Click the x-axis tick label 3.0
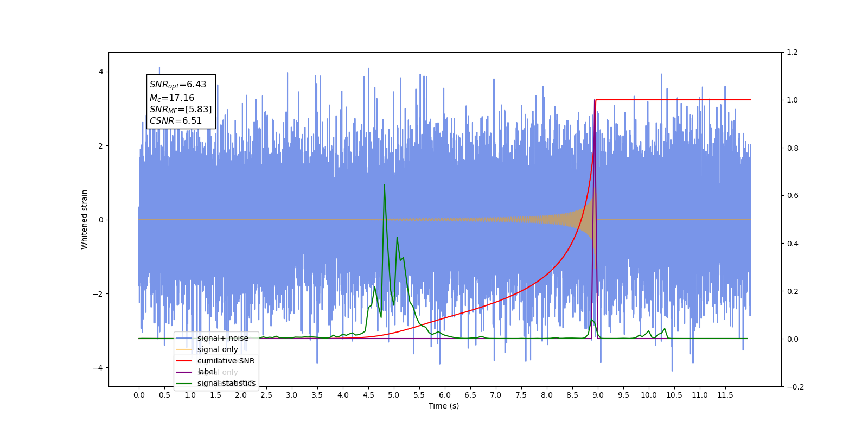The width and height of the screenshot is (868, 434). click(292, 395)
